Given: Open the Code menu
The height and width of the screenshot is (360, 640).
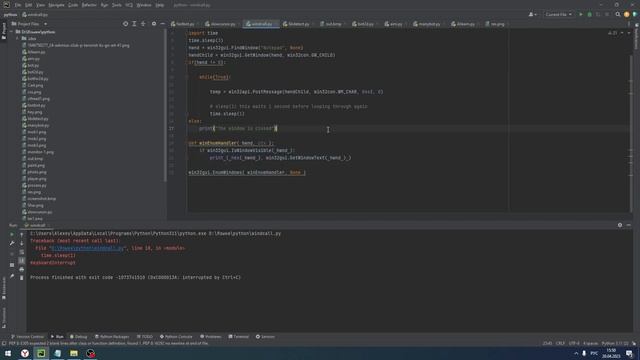Looking at the screenshot, I should 73,5.
